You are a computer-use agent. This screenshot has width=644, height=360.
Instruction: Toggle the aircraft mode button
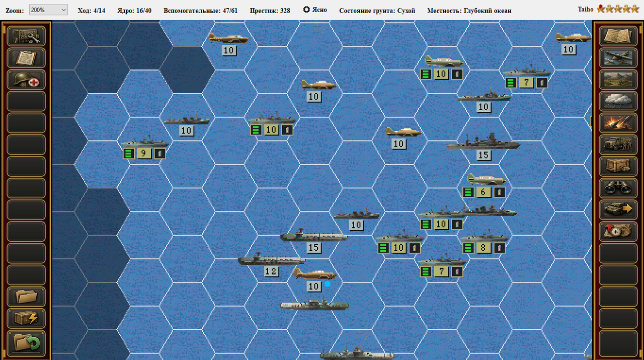618,58
